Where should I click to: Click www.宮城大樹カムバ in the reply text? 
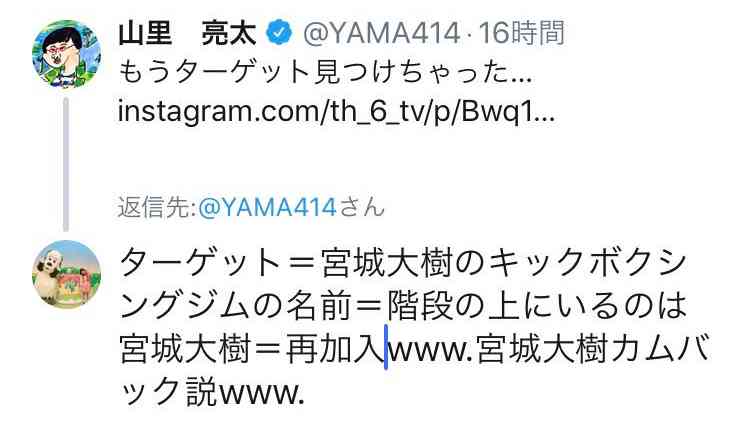coord(548,349)
